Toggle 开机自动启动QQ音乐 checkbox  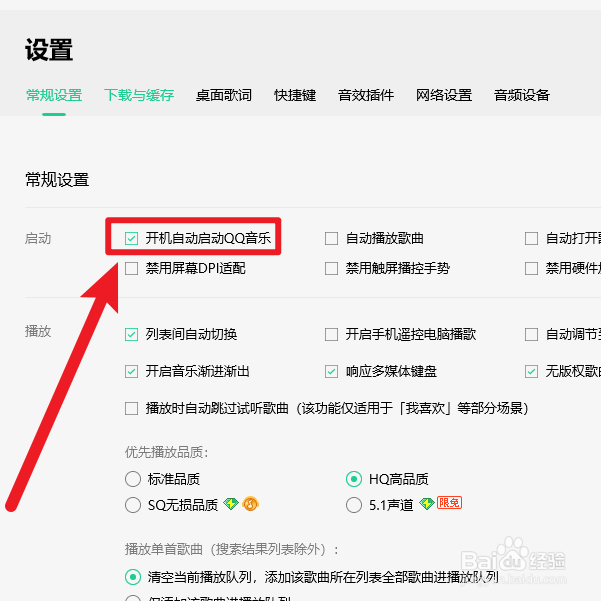click(x=131, y=238)
